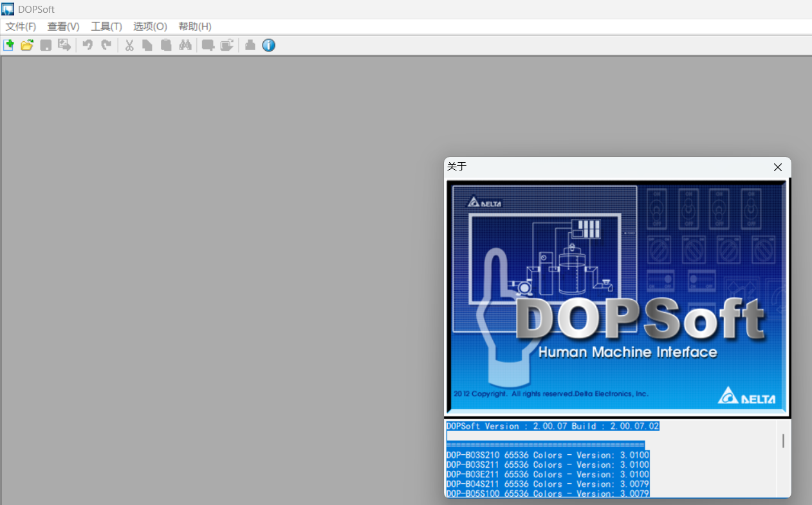Screen dimensions: 812x505
Task: Click the Copy icon in toolbar
Action: click(x=147, y=45)
